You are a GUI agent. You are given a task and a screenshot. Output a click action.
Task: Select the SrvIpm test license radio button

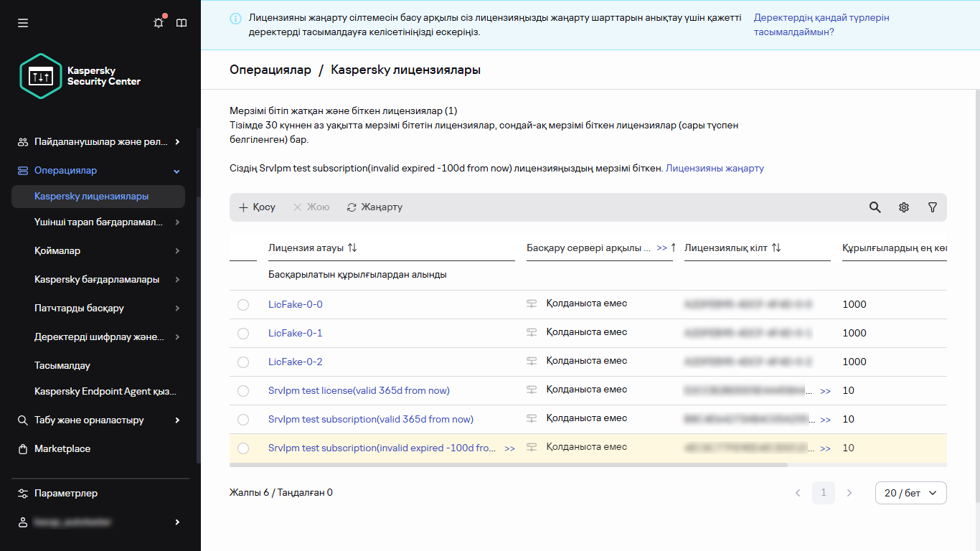pos(243,390)
